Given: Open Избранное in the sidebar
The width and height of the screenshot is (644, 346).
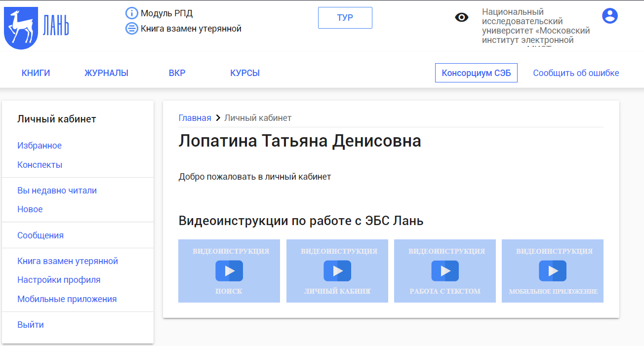Looking at the screenshot, I should click(x=40, y=146).
